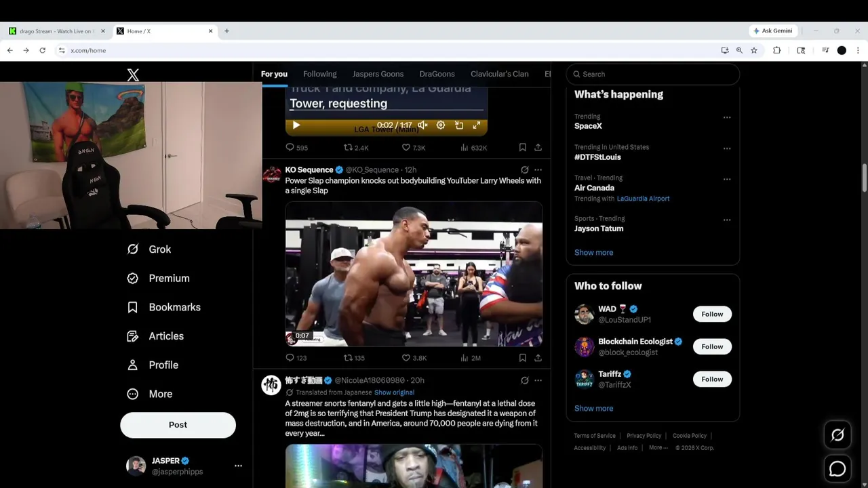The width and height of the screenshot is (868, 488).
Task: Click Show original translation link
Action: [394, 392]
